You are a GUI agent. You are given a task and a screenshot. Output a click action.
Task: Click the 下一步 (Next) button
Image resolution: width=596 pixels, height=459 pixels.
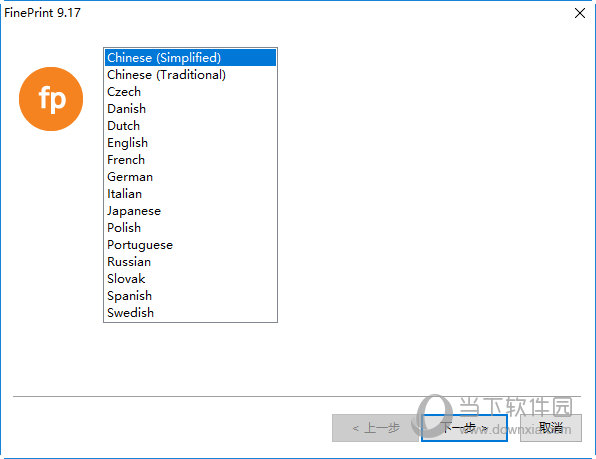pos(464,428)
